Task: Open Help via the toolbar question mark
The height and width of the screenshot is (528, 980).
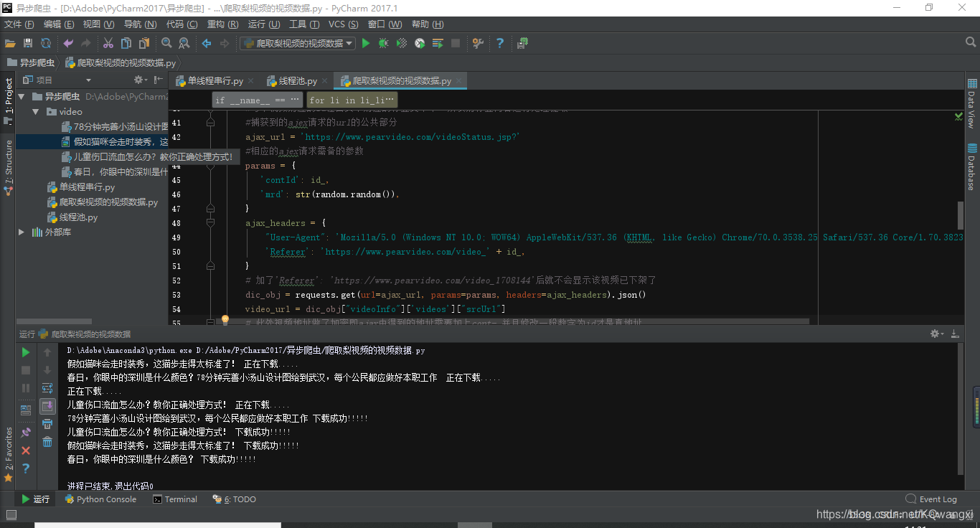Action: tap(500, 43)
